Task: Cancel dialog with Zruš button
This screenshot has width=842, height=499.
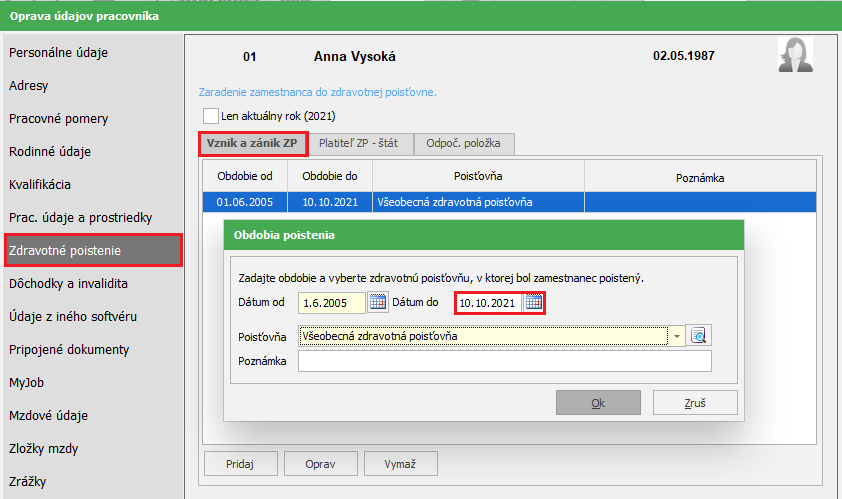Action: click(x=695, y=403)
